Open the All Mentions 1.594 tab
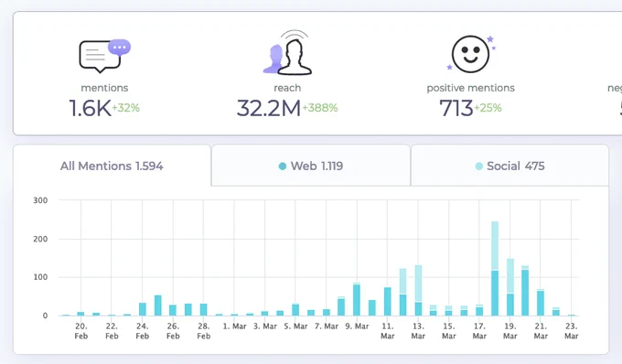 click(112, 166)
